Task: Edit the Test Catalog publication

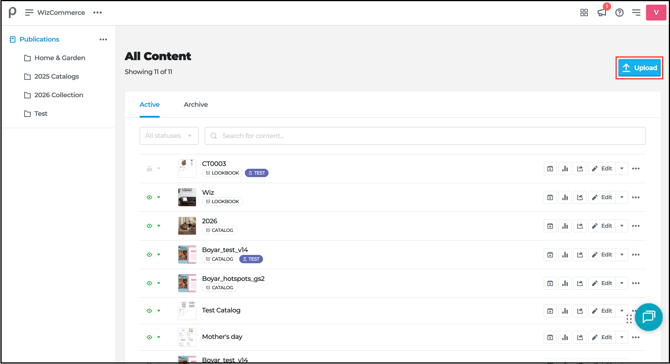Action: click(x=602, y=311)
